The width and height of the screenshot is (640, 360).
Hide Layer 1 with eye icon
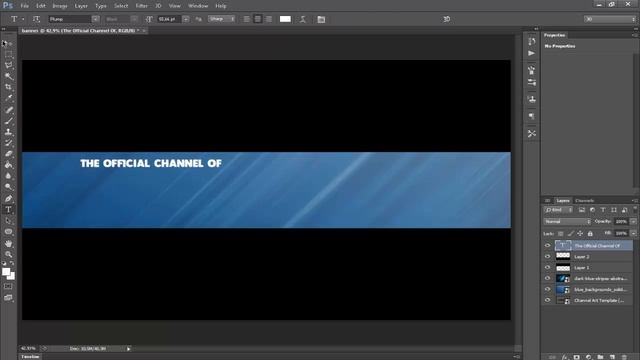click(x=547, y=268)
